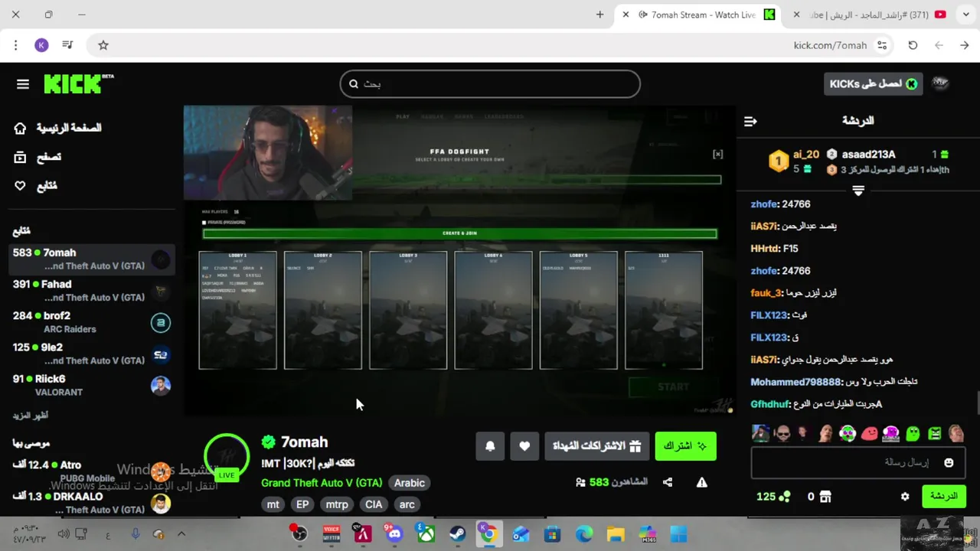
Task: Bookmark page with star icon
Action: point(103,45)
